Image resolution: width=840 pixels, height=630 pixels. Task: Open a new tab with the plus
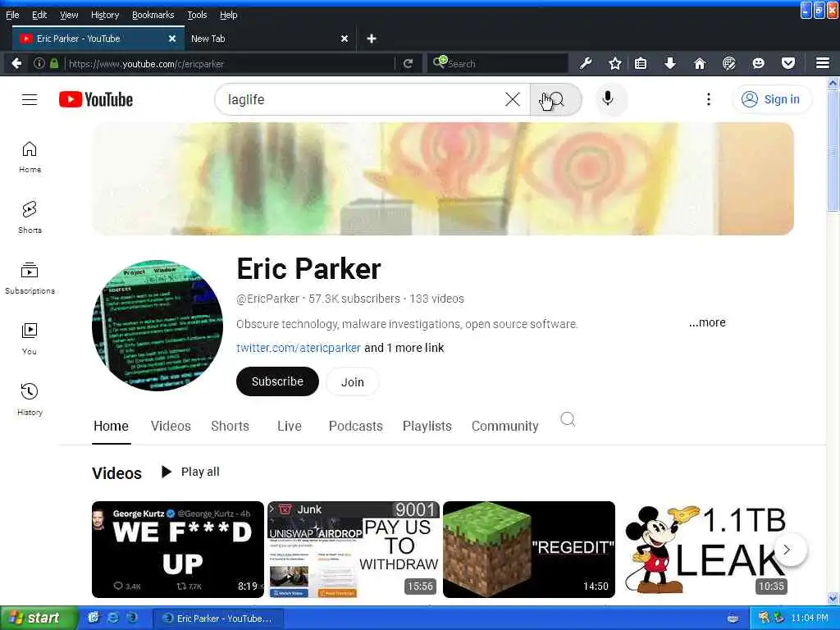click(372, 39)
